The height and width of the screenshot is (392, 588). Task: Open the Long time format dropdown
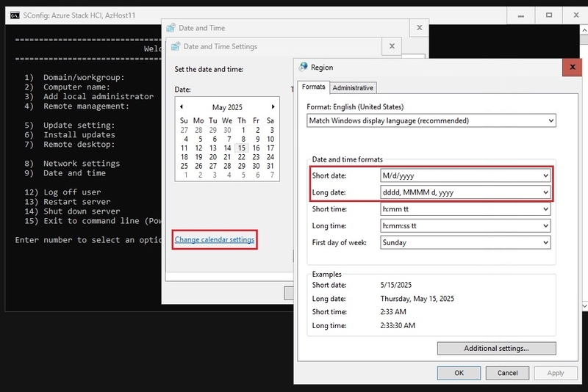click(465, 226)
